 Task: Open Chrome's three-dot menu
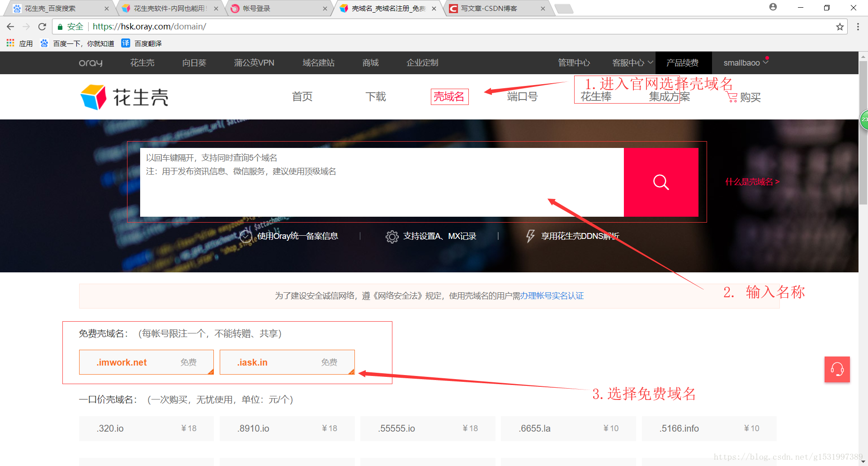pos(858,27)
